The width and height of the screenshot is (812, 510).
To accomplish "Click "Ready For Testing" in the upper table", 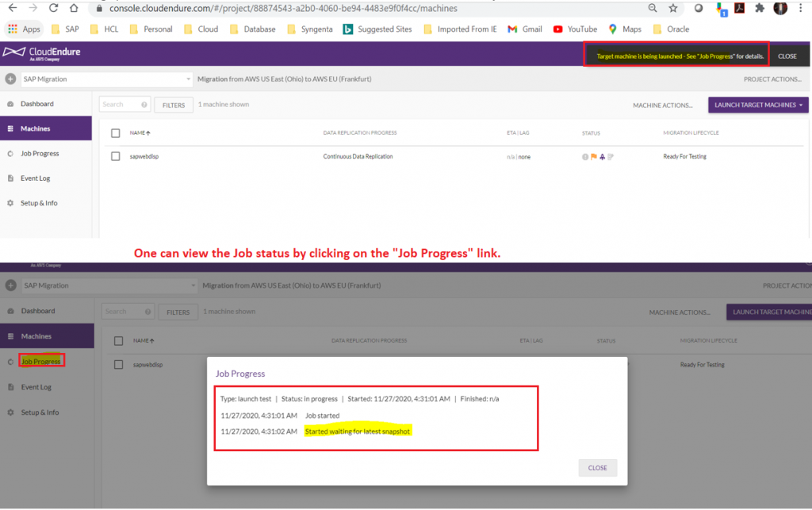I will tap(684, 156).
